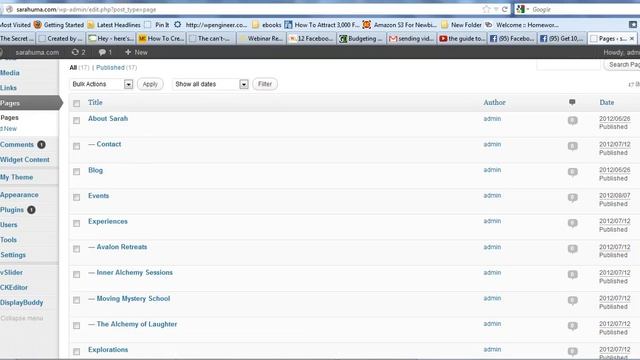
Task: Click the comments column header bubble icon
Action: click(x=572, y=102)
